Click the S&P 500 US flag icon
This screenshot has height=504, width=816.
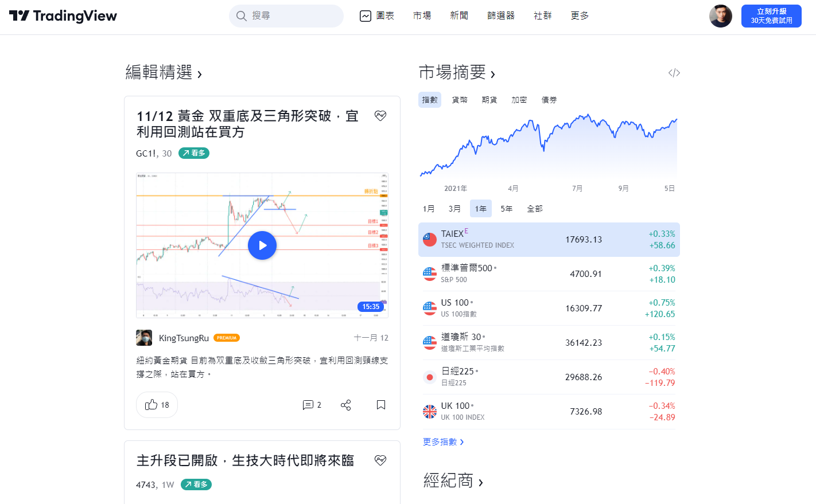coord(430,274)
